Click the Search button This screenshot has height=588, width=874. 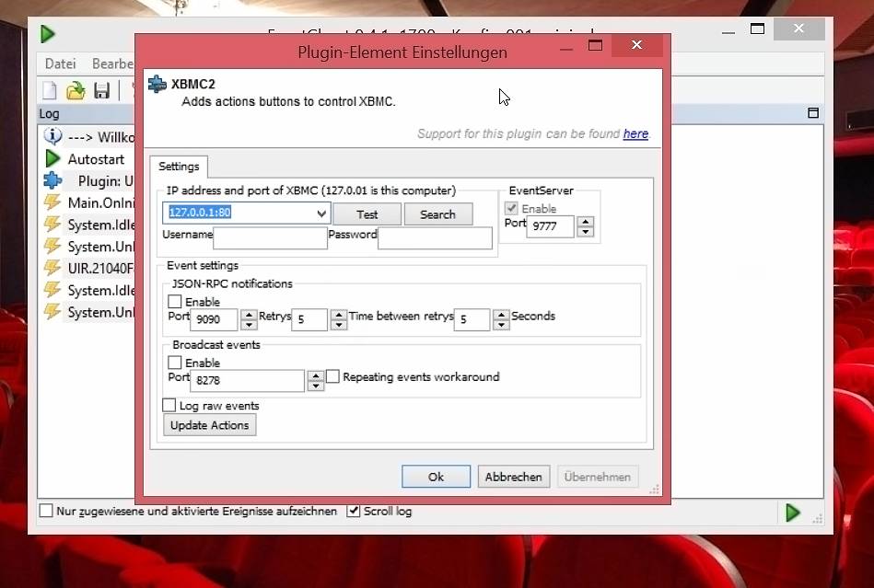click(437, 214)
